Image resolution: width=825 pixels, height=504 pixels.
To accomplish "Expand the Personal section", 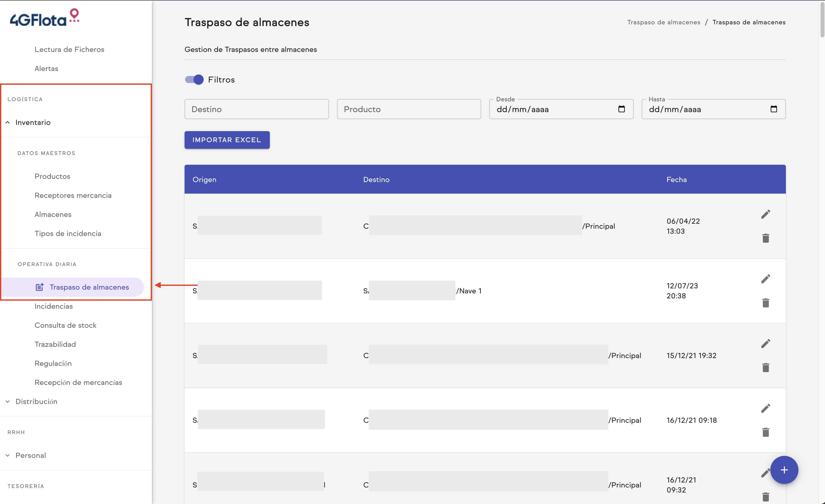I will pos(30,455).
